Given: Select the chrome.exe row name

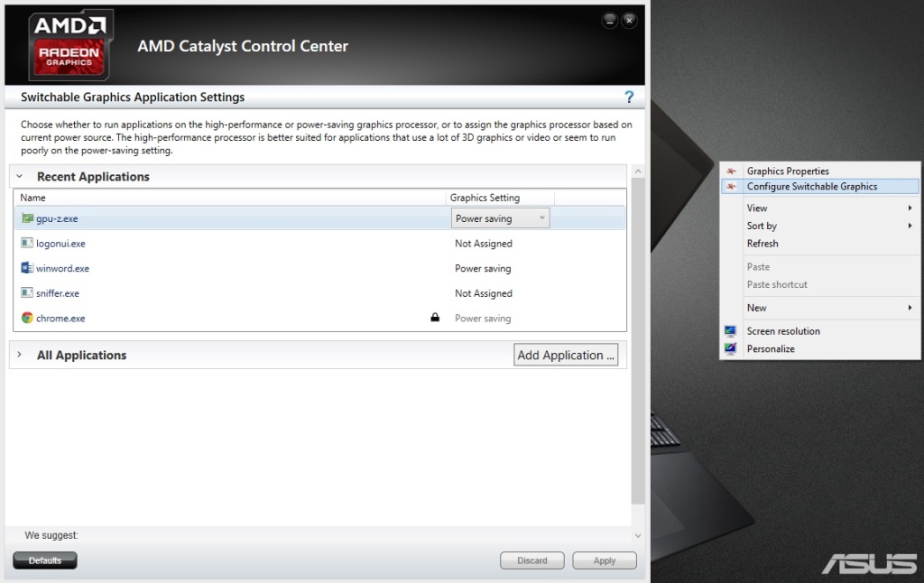Looking at the screenshot, I should click(60, 319).
